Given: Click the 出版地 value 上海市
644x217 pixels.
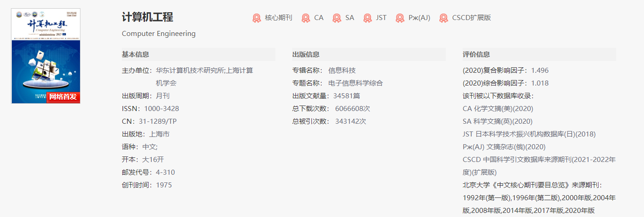Looking at the screenshot, I should tap(159, 134).
